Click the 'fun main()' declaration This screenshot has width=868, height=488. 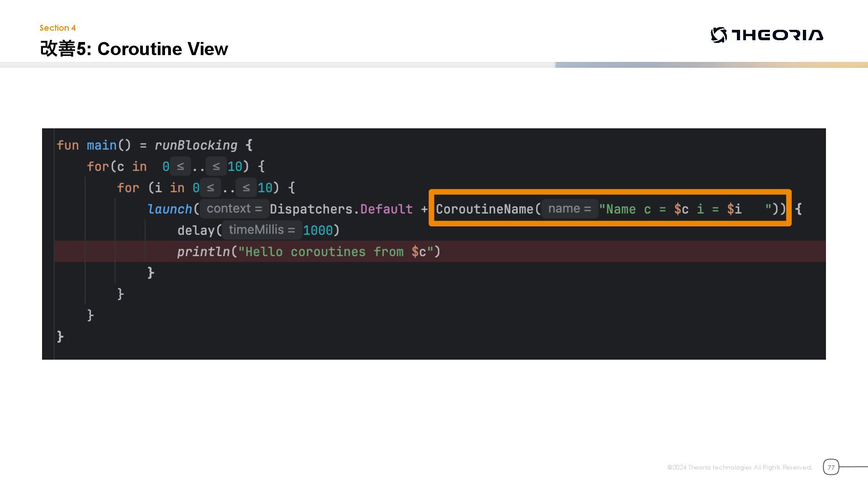[x=93, y=145]
